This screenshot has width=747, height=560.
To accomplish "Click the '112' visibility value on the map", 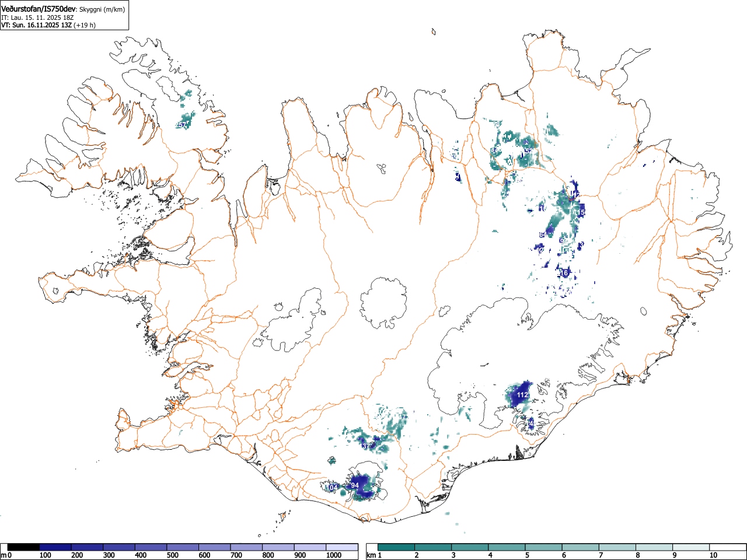I will point(522,395).
